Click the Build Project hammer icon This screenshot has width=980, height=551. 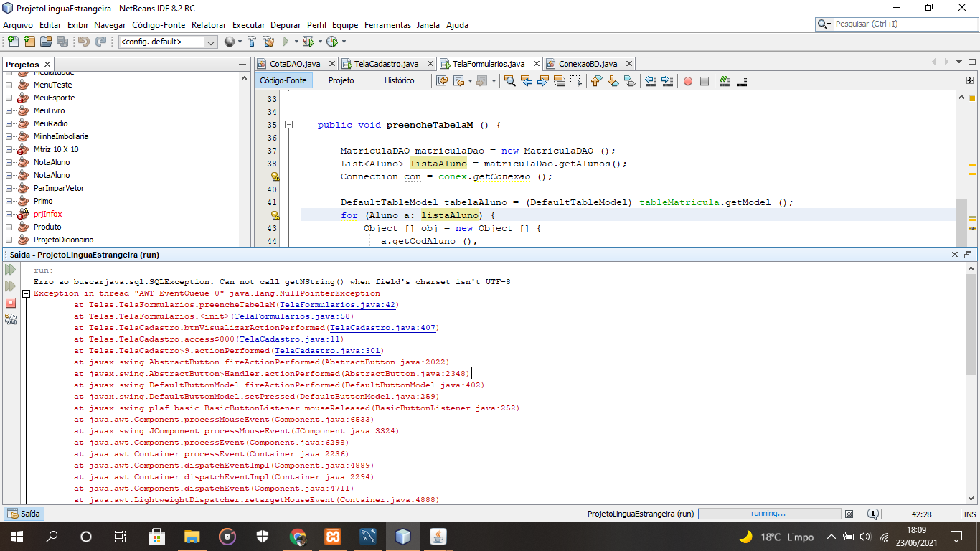[252, 42]
